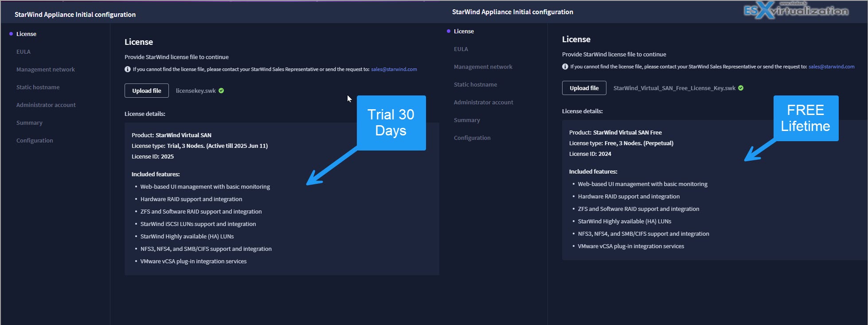Image resolution: width=868 pixels, height=325 pixels.
Task: Click 'License' heading in right window
Action: 576,39
